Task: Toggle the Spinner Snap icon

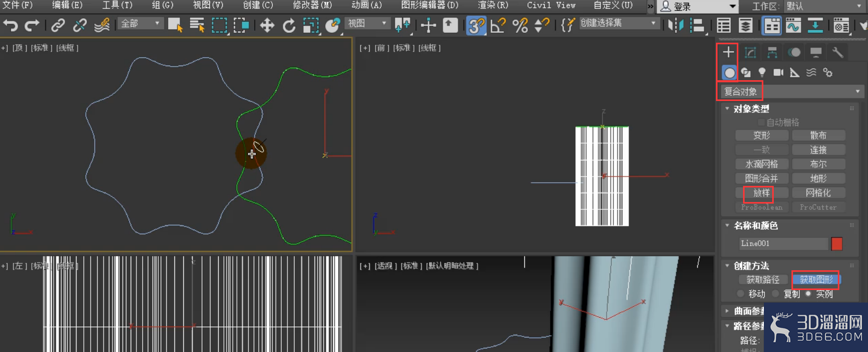Action: [542, 25]
